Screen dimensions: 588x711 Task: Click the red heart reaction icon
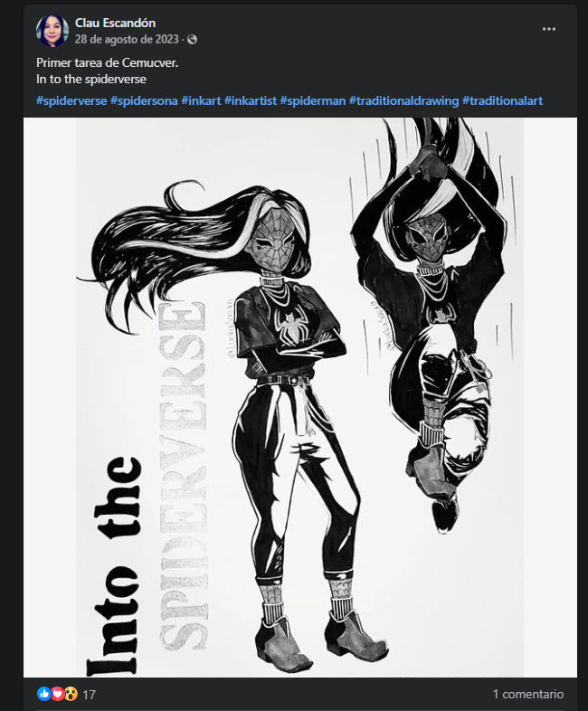tap(57, 693)
